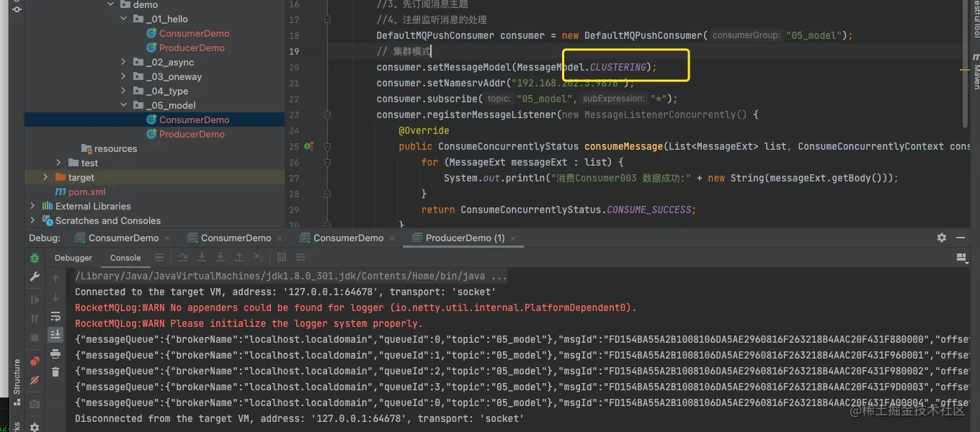The height and width of the screenshot is (432, 980).
Task: Toggle Mute Breakpoints icon
Action: (x=34, y=380)
